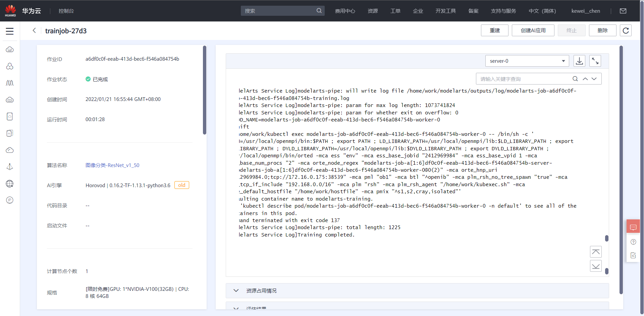Screen dimensions: 644x316
Task: Open the tent-shaped sidebar icon
Action: pyautogui.click(x=10, y=167)
